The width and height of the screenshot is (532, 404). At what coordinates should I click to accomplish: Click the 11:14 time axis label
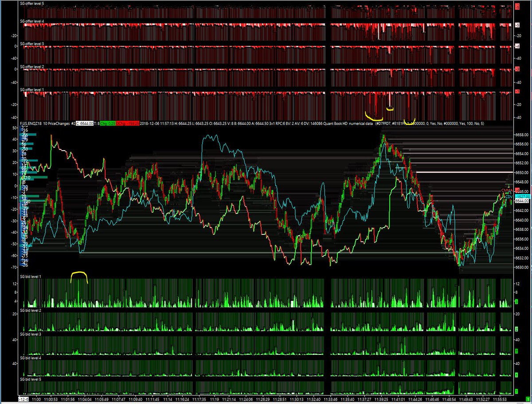(x=168, y=399)
